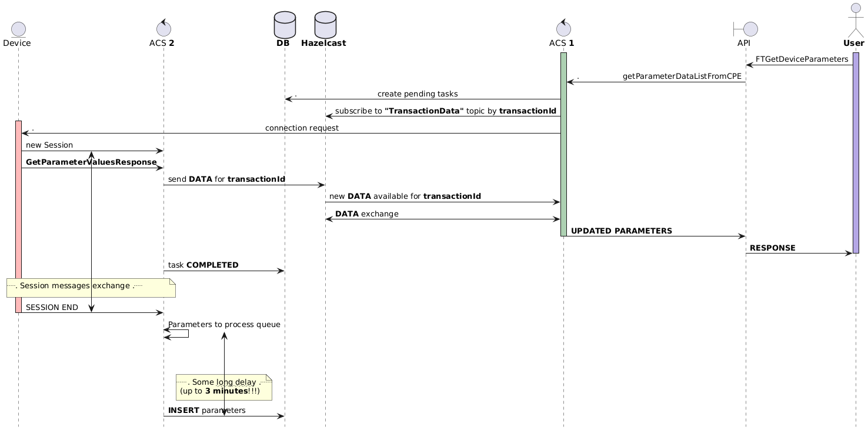Image resolution: width=868 pixels, height=430 pixels.
Task: Click the send DATA for transactionId label
Action: click(x=226, y=179)
